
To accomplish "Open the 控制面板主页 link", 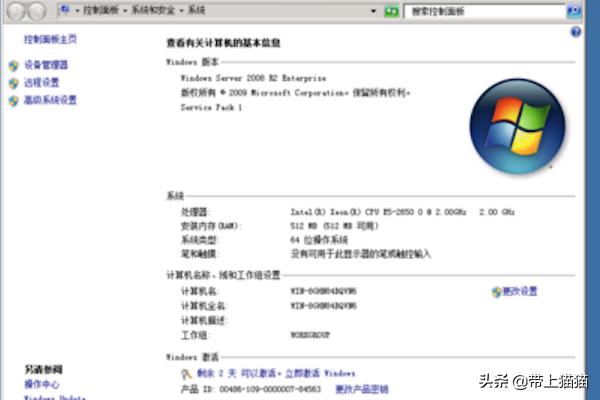I will coord(50,39).
